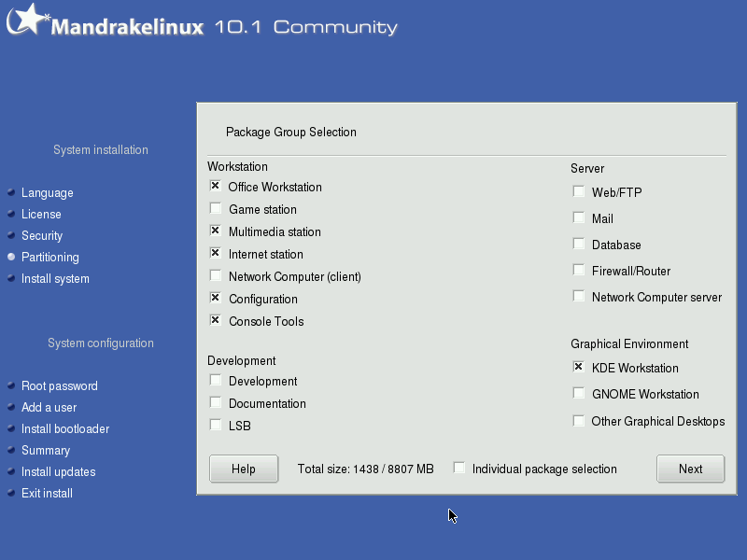The image size is (747, 560).
Task: Click the Install bootloader step bullet
Action: pos(11,428)
